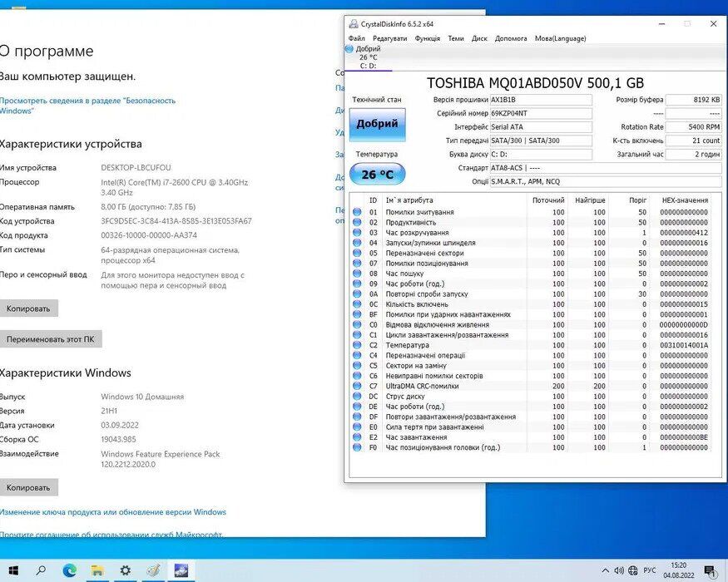
Task: Click the status orb for Сектори на заміну
Action: tap(357, 366)
